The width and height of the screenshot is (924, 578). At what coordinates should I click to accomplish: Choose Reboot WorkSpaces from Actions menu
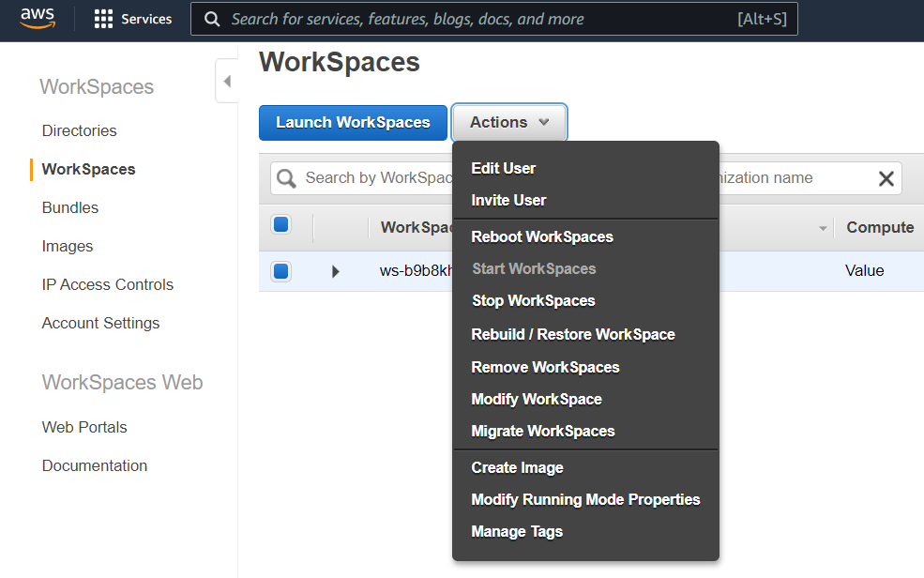(x=541, y=236)
